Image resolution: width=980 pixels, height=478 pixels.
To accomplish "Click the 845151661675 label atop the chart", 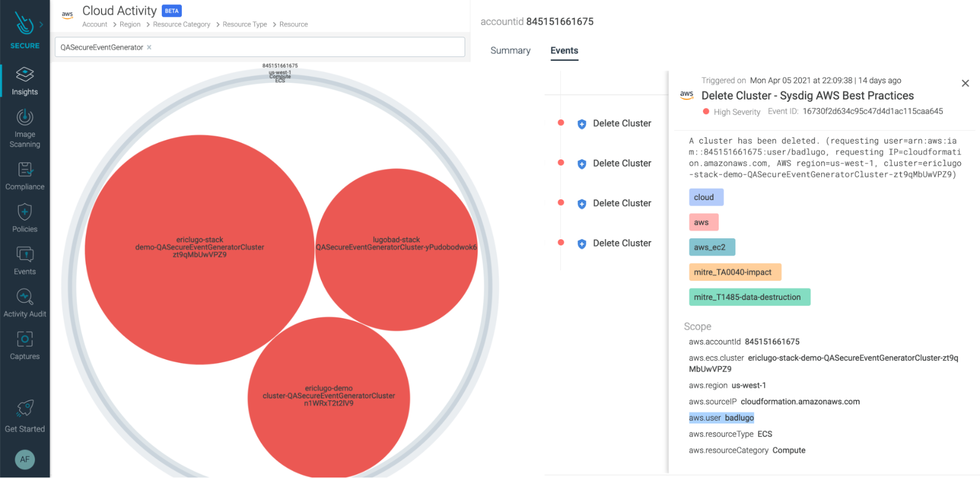I will 280,66.
